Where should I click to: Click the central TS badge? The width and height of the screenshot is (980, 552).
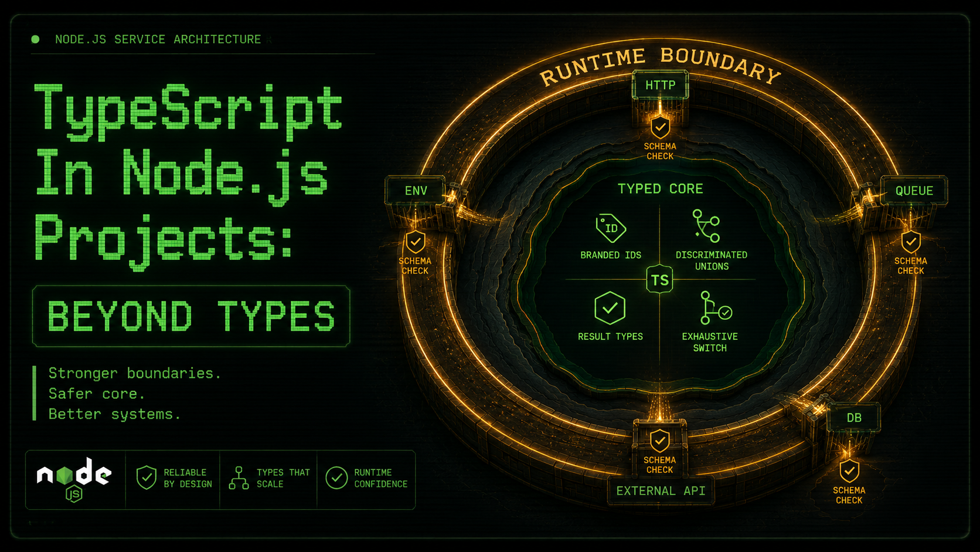(660, 280)
